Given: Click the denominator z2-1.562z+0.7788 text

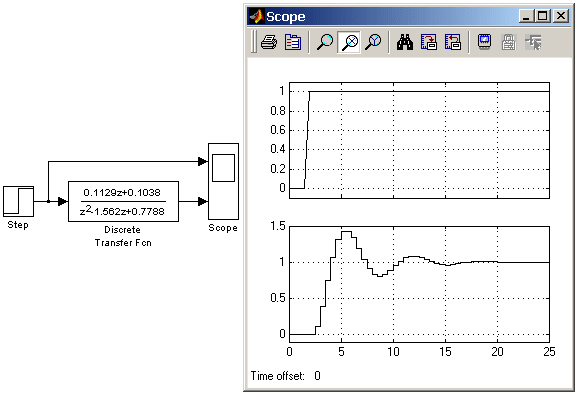Looking at the screenshot, I should 122,211.
